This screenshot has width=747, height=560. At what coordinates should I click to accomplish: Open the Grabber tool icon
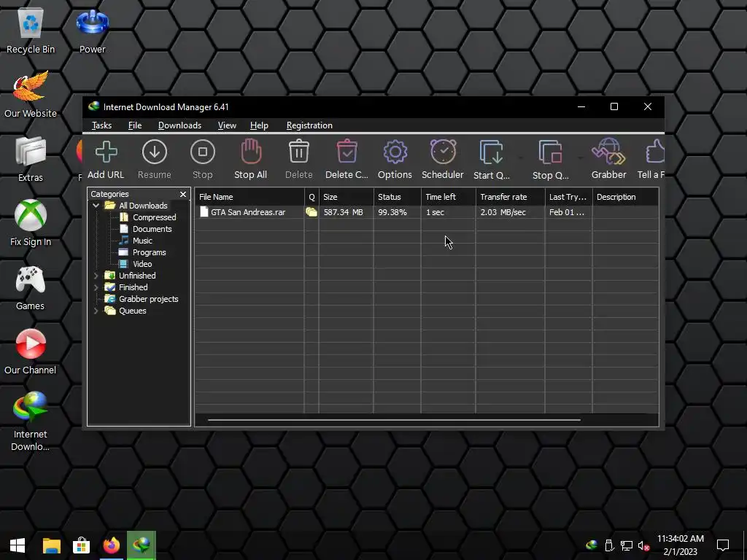coord(608,152)
